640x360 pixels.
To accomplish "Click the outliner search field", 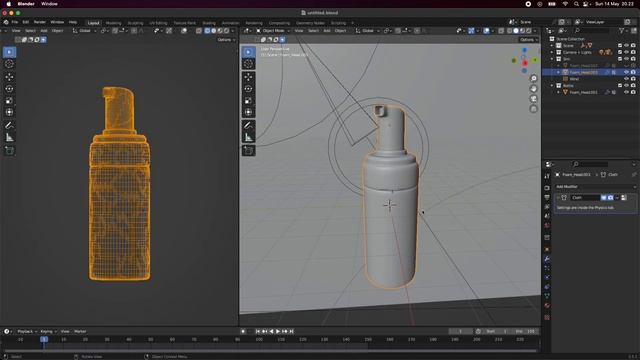I will tap(592, 31).
